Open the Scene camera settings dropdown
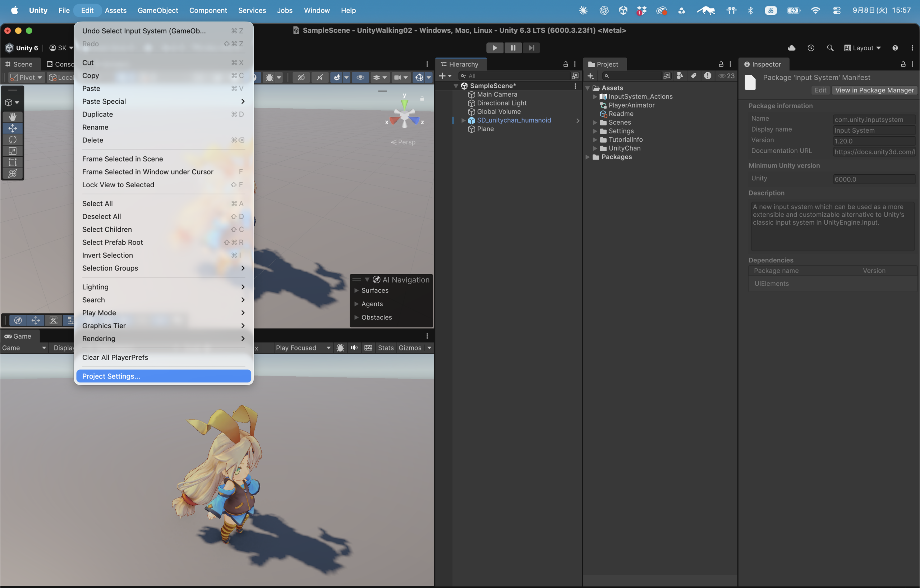 pos(401,78)
